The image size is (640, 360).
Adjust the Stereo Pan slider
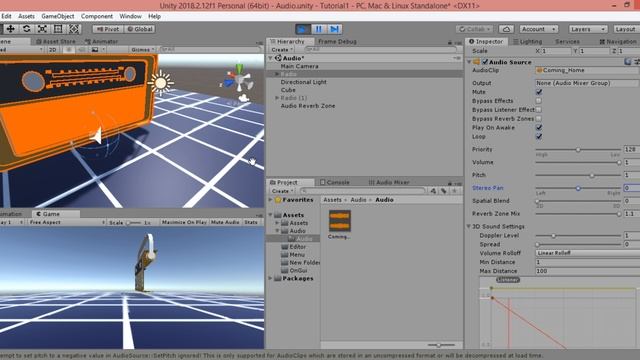pyautogui.click(x=578, y=188)
